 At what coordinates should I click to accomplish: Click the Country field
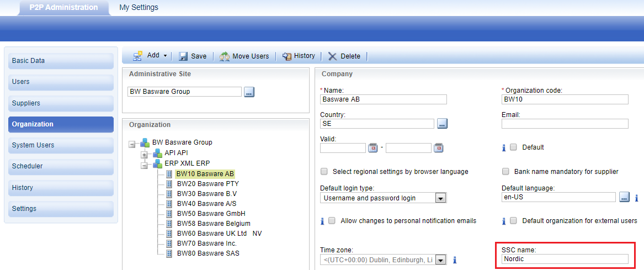point(377,124)
